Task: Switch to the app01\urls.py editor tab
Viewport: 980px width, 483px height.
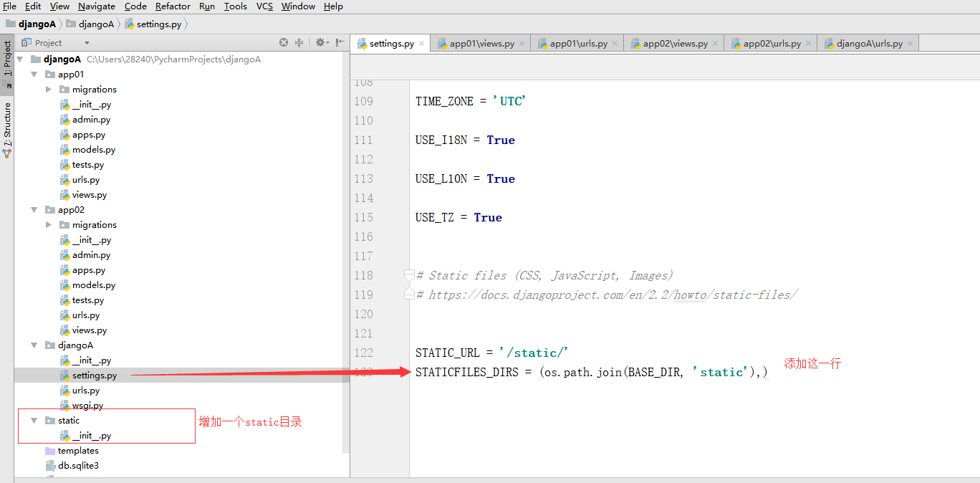Action: (577, 43)
